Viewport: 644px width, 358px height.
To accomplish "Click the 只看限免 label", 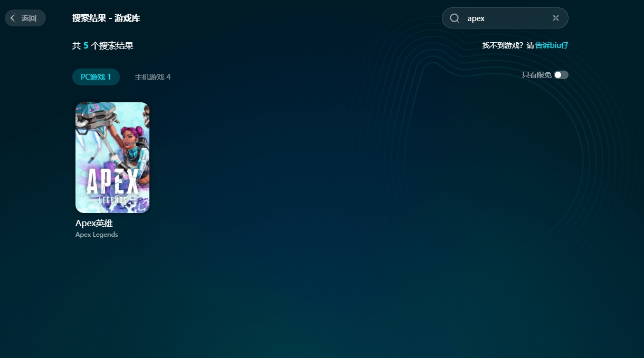I will click(537, 75).
